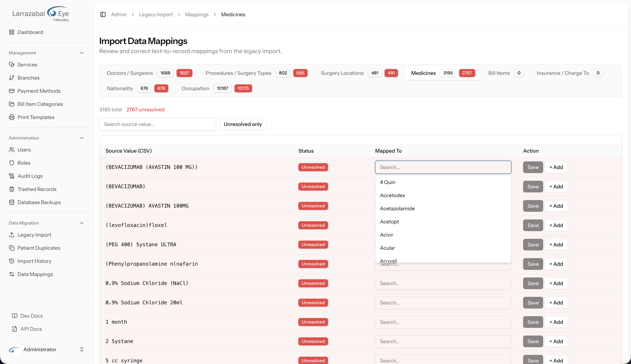Choose 'Acetopt' in the dropdown

pos(443,222)
